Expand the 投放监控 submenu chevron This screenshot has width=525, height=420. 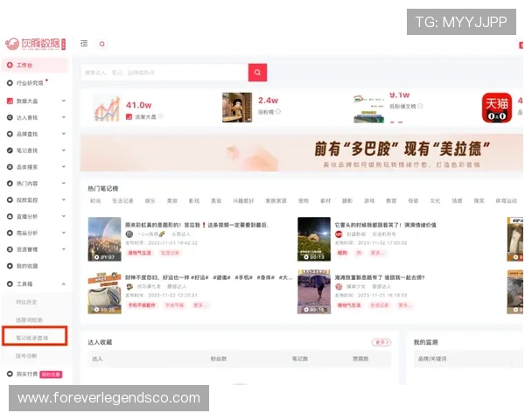click(64, 199)
